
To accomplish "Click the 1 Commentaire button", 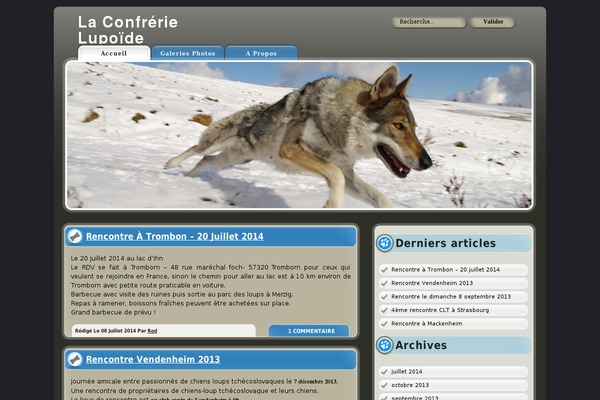I will pos(309,331).
